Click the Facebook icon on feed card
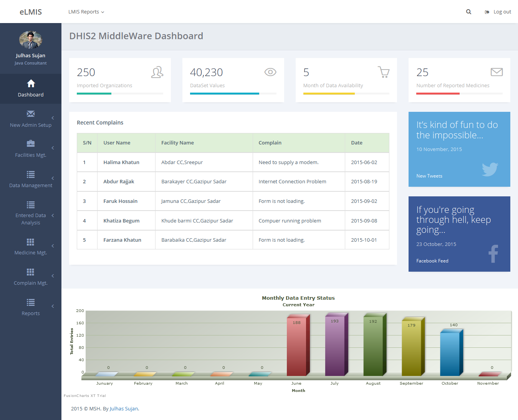Image resolution: width=518 pixels, height=420 pixels. (x=493, y=254)
